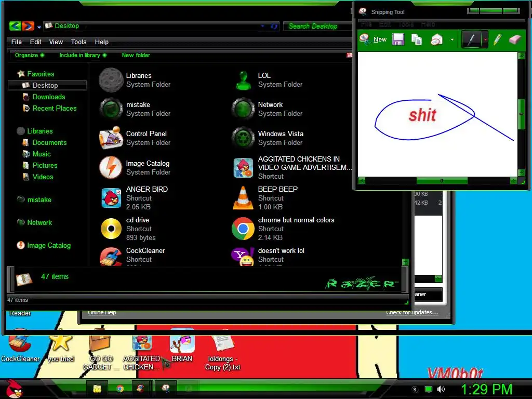The height and width of the screenshot is (399, 532).
Task: Click the New folder button
Action: [x=136, y=55]
